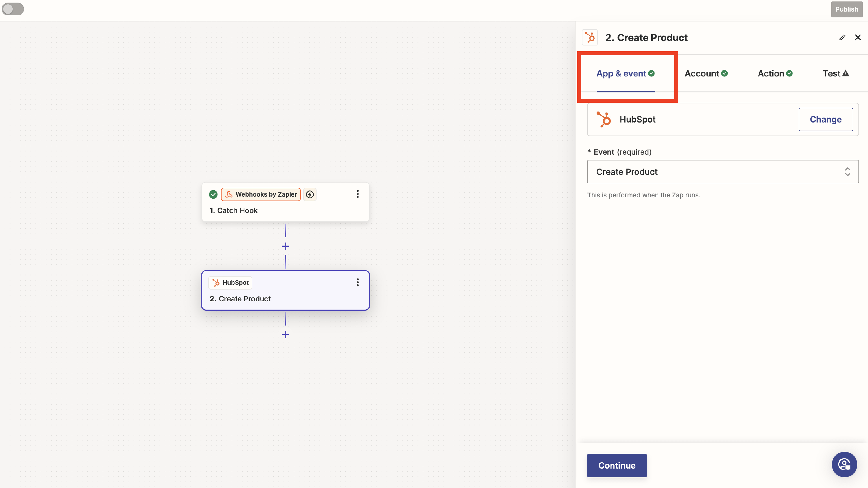Add step between Catch Hook and HubSpot
The image size is (868, 488).
[x=285, y=246]
